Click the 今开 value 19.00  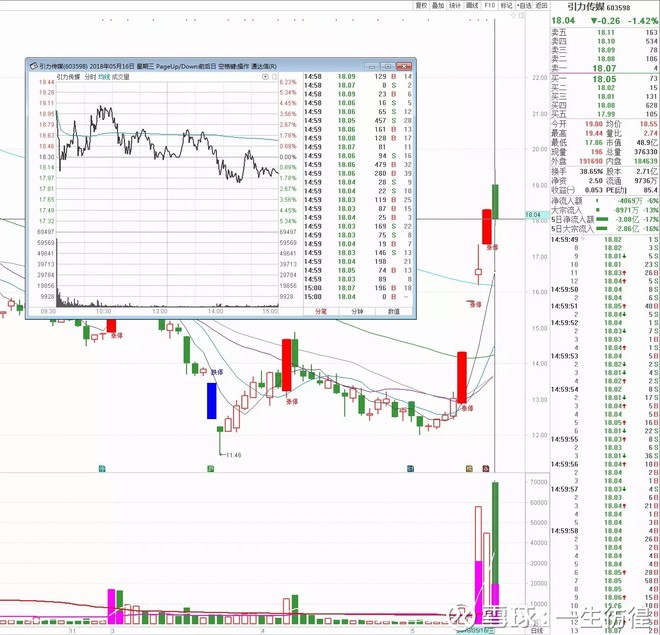click(593, 124)
